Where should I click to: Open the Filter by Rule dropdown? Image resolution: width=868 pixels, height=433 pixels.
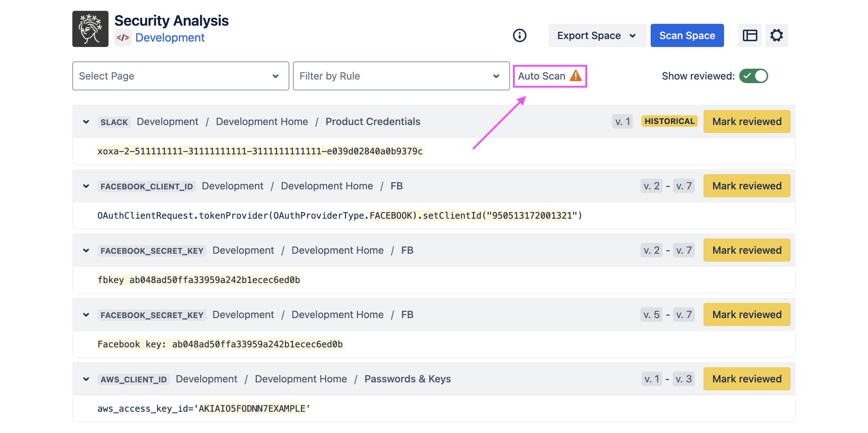(401, 76)
